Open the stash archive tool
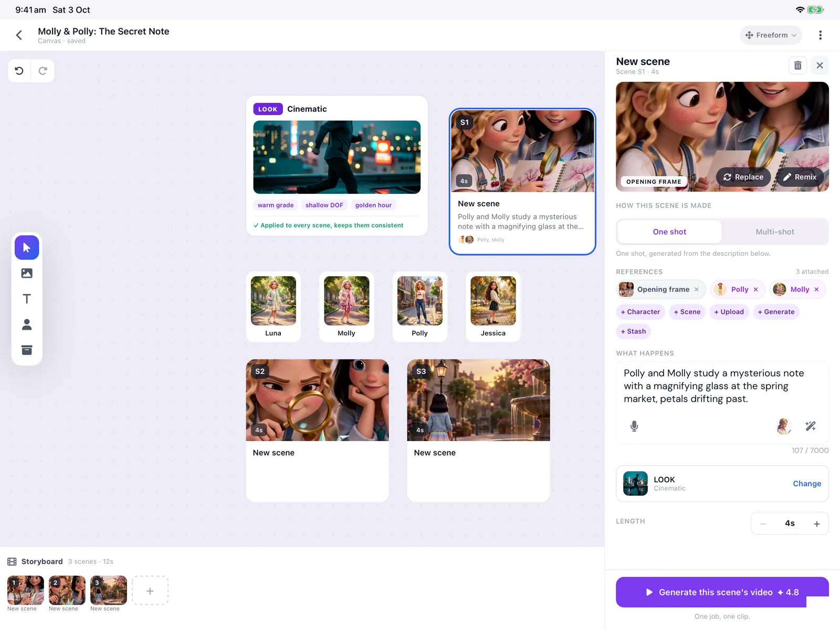Screen dimensions: 840x630 (27, 350)
